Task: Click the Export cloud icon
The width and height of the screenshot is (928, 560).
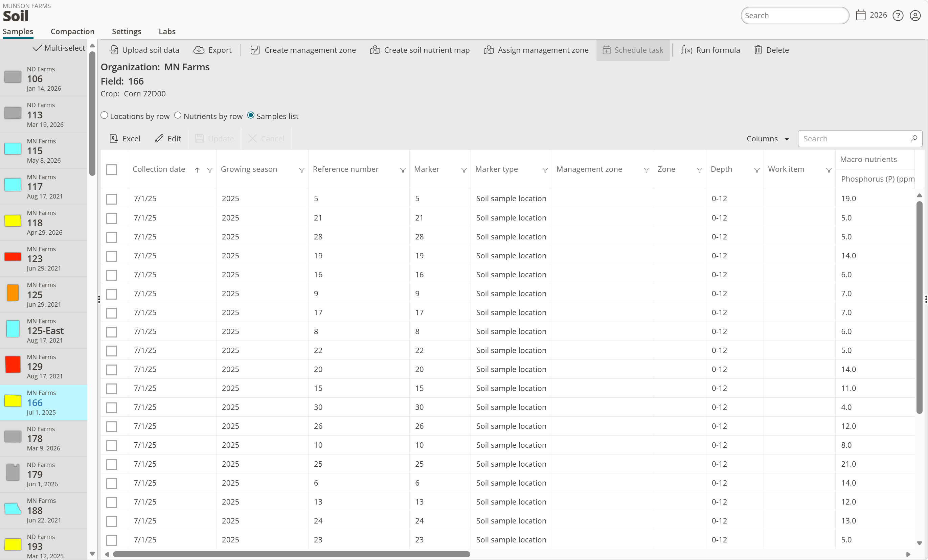Action: (x=199, y=50)
